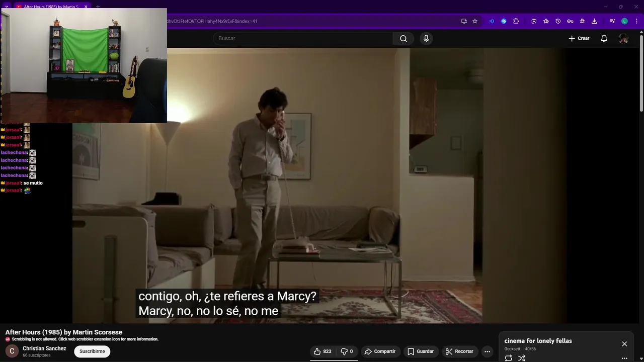
Task: Click the incognito hat-and-glasses toolbar icon
Action: click(x=582, y=21)
